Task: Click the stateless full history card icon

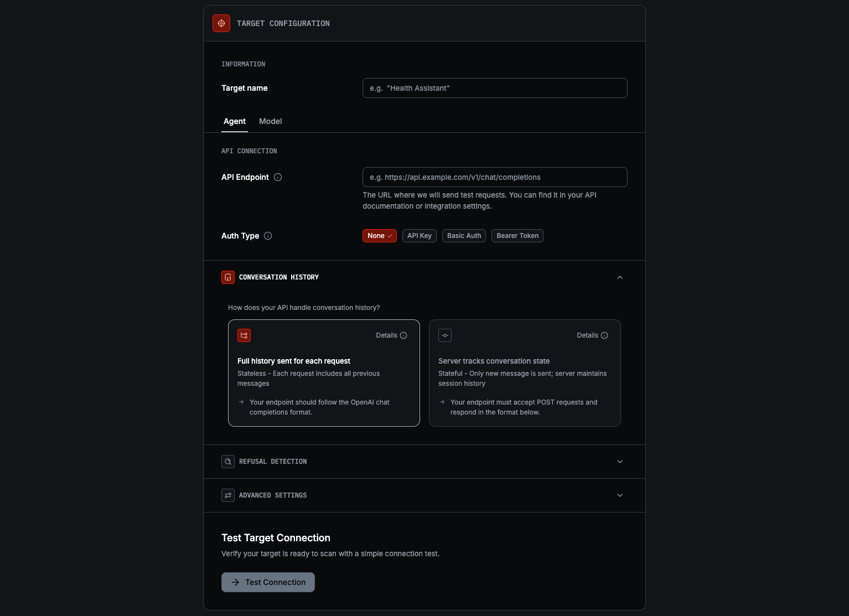Action: tap(244, 335)
